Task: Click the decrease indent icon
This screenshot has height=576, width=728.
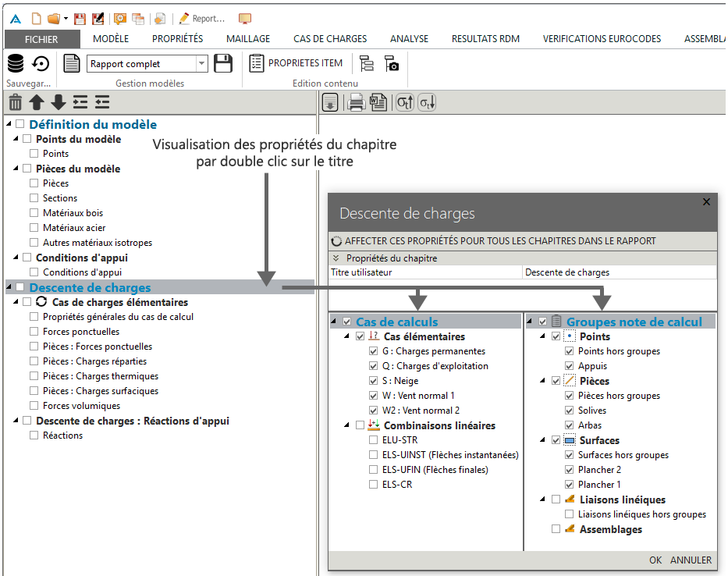Action: tap(102, 102)
